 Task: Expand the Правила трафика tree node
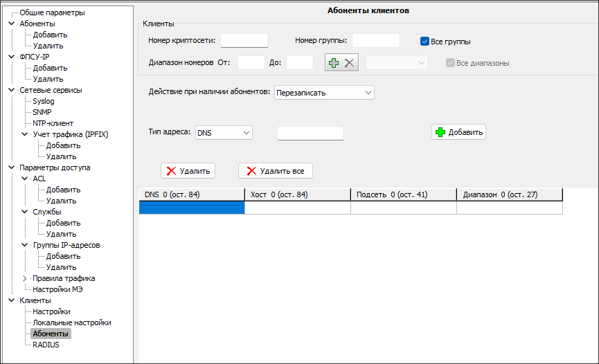26,278
